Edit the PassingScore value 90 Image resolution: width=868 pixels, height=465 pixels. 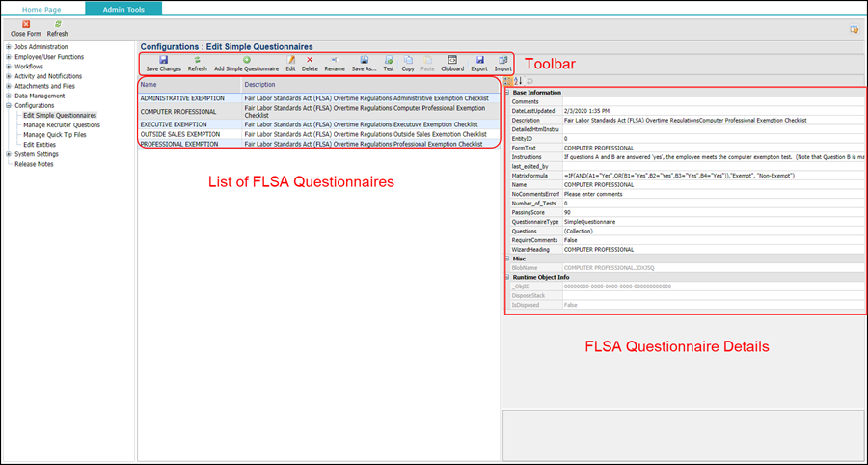pos(714,212)
